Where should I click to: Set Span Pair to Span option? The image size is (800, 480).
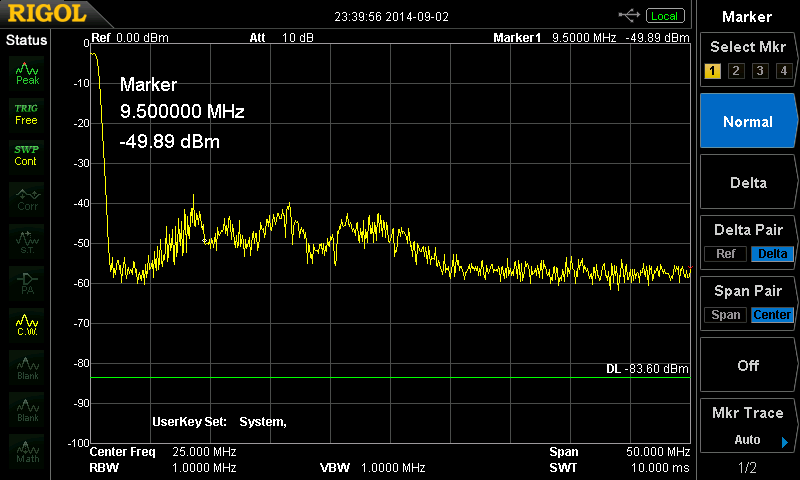click(x=726, y=315)
